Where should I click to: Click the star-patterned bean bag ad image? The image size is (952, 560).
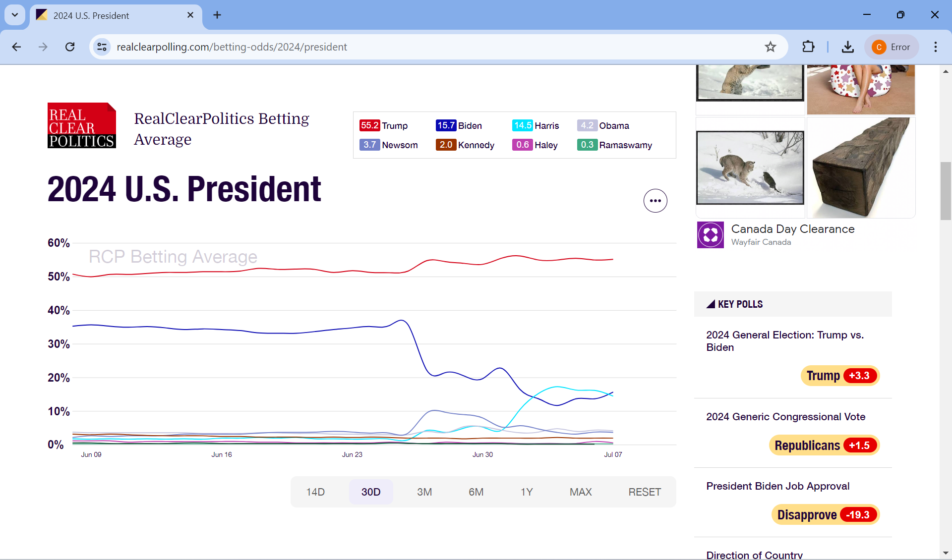click(x=861, y=89)
